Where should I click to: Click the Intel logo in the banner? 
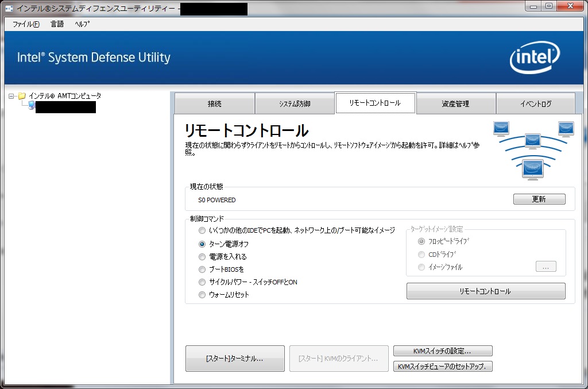pos(535,57)
